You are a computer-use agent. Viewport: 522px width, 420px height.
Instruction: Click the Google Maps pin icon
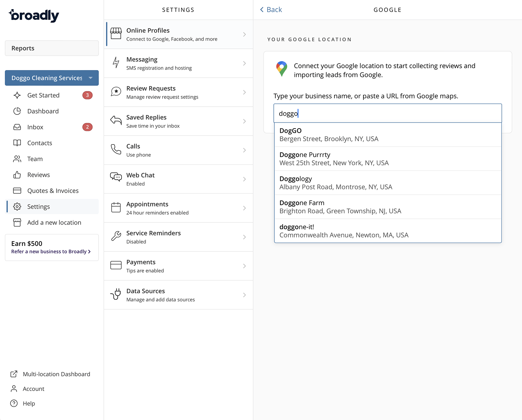[x=282, y=69]
